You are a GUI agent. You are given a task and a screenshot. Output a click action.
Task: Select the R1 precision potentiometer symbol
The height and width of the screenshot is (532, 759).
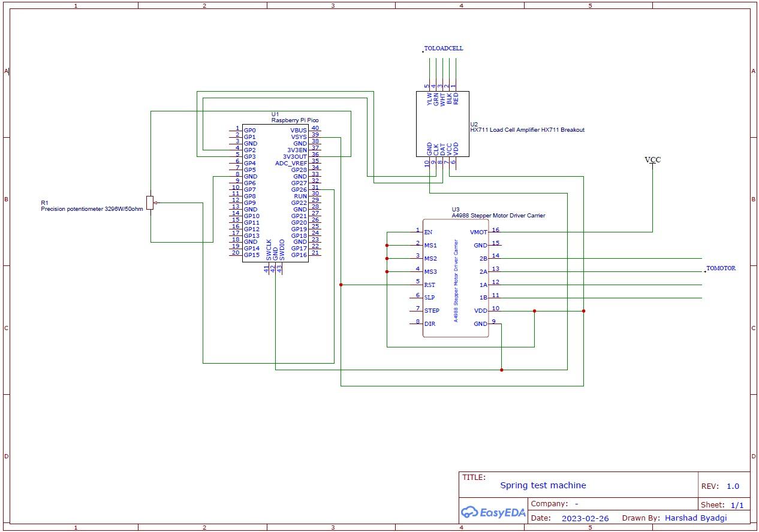[x=149, y=202]
